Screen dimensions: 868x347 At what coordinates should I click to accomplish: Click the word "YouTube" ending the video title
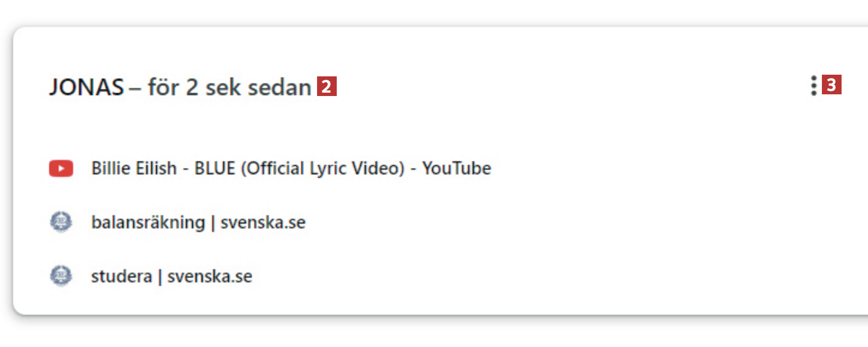(x=456, y=168)
